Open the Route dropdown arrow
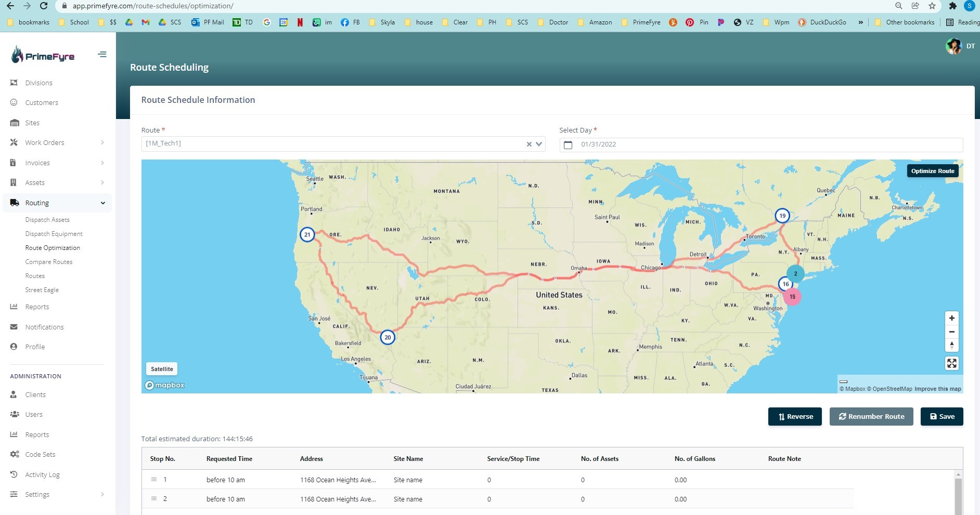The width and height of the screenshot is (980, 515). [x=539, y=144]
